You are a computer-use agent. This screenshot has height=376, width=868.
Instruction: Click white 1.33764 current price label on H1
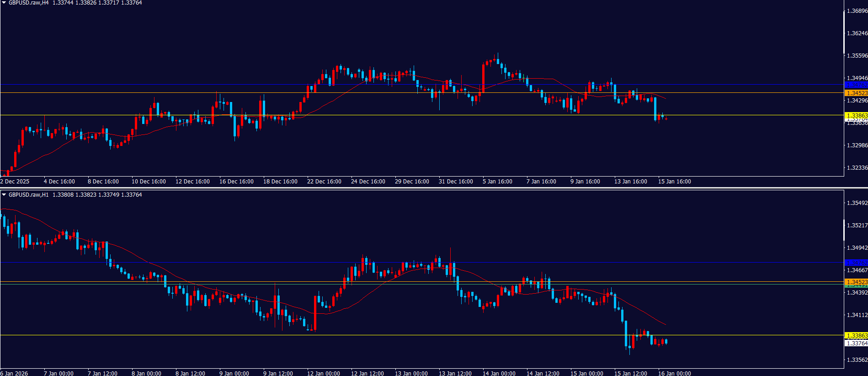tap(856, 344)
